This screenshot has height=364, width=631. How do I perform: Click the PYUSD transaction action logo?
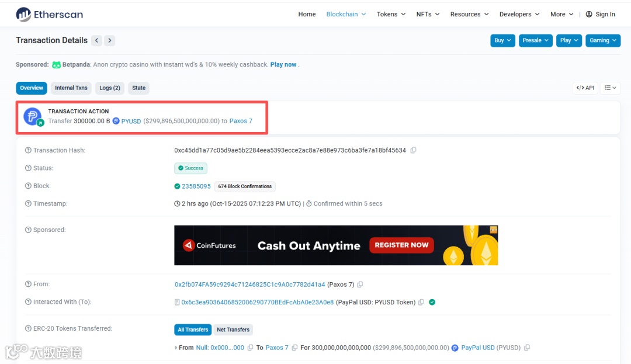point(33,117)
